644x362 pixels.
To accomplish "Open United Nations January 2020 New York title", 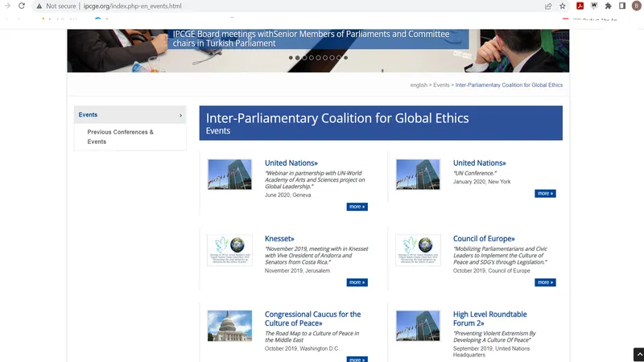I will [479, 163].
